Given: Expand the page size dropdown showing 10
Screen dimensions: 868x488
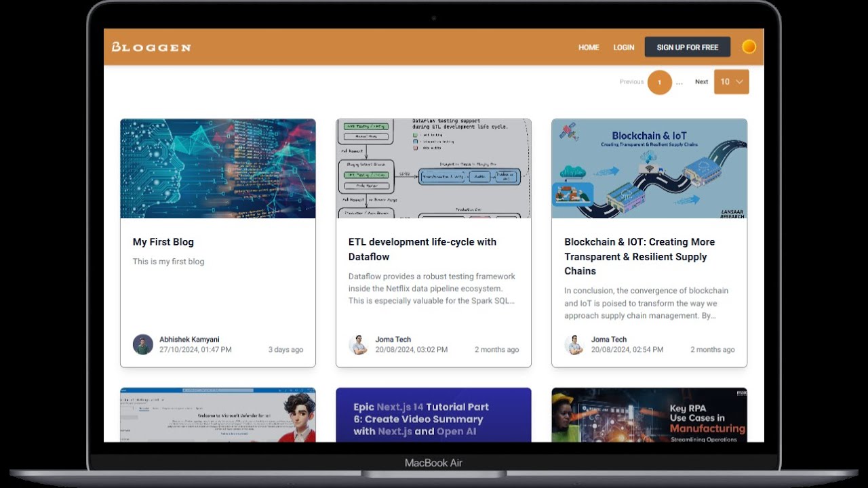Looking at the screenshot, I should click(x=732, y=82).
